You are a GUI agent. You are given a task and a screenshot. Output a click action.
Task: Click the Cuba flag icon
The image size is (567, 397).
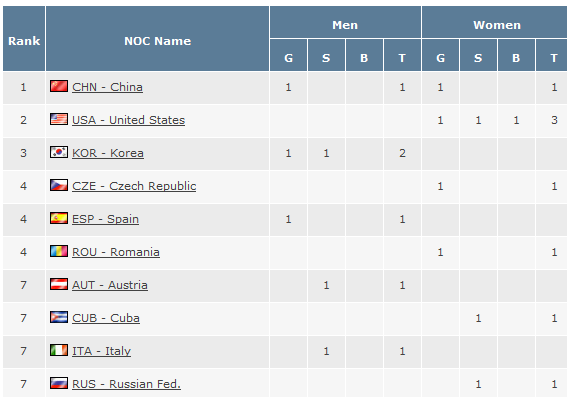point(59,317)
